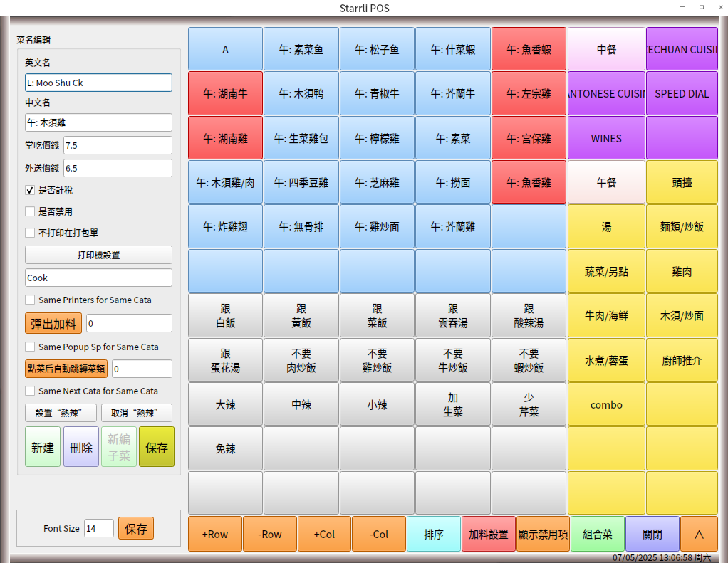This screenshot has height=563, width=728.
Task: Open 加料設置 settings
Action: tap(488, 534)
